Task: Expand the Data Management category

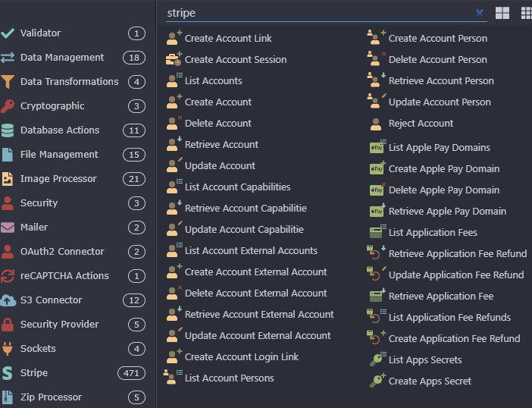Action: [62, 58]
